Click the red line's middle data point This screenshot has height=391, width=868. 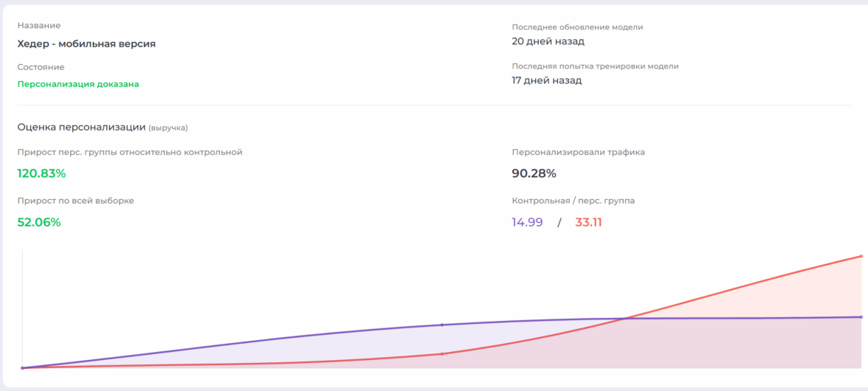[x=441, y=354]
